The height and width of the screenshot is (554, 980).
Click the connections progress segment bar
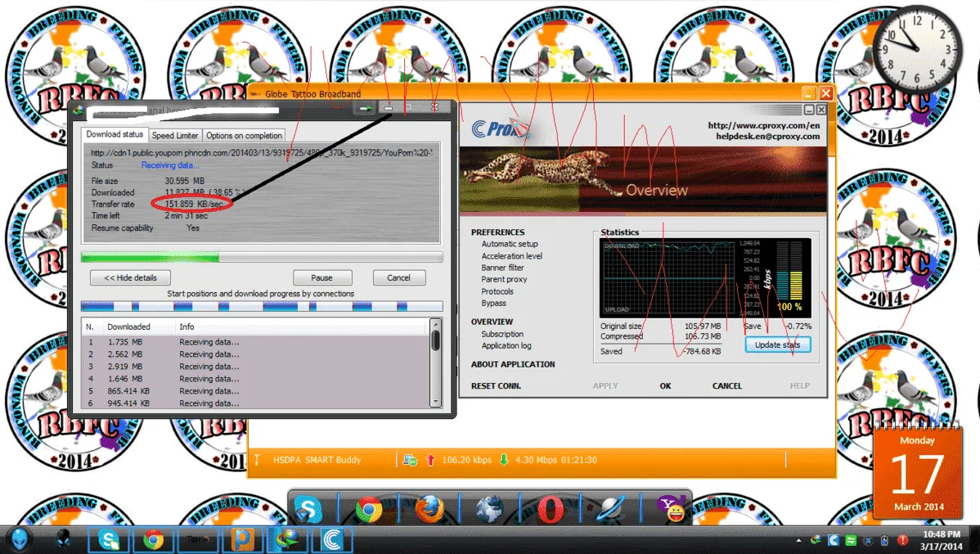coord(262,306)
